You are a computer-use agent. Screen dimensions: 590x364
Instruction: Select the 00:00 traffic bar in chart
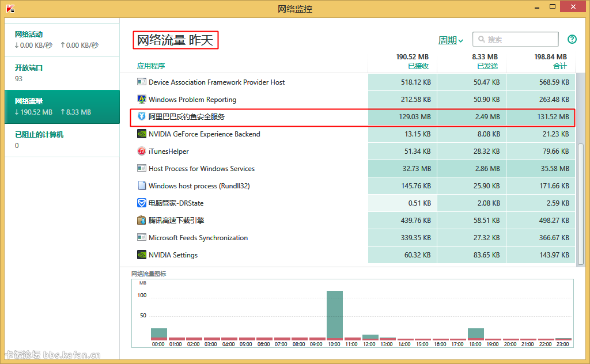pos(159,334)
